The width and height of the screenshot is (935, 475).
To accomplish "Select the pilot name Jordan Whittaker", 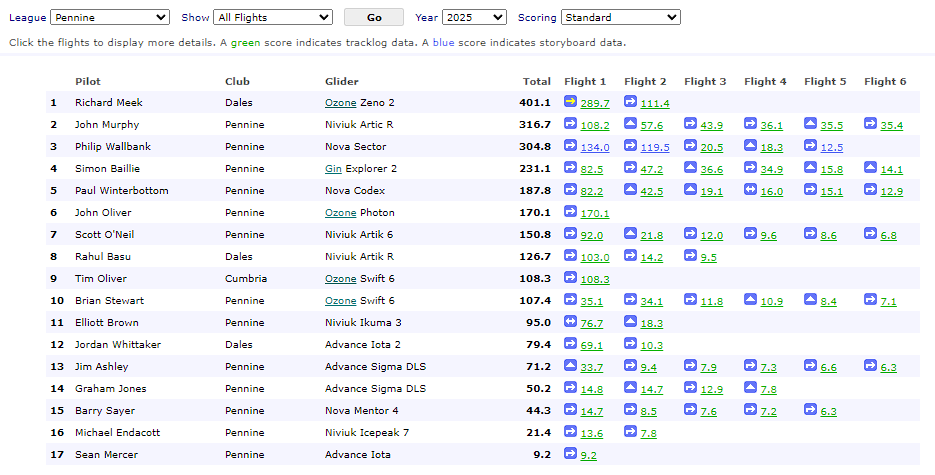I will point(117,344).
